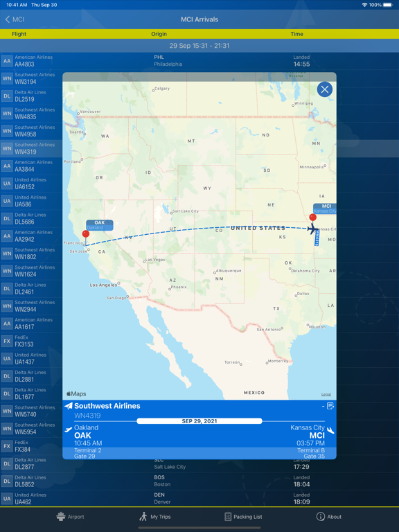The image size is (399, 532).
Task: Select the DL2877 Salt Lake City row
Action: point(199,464)
